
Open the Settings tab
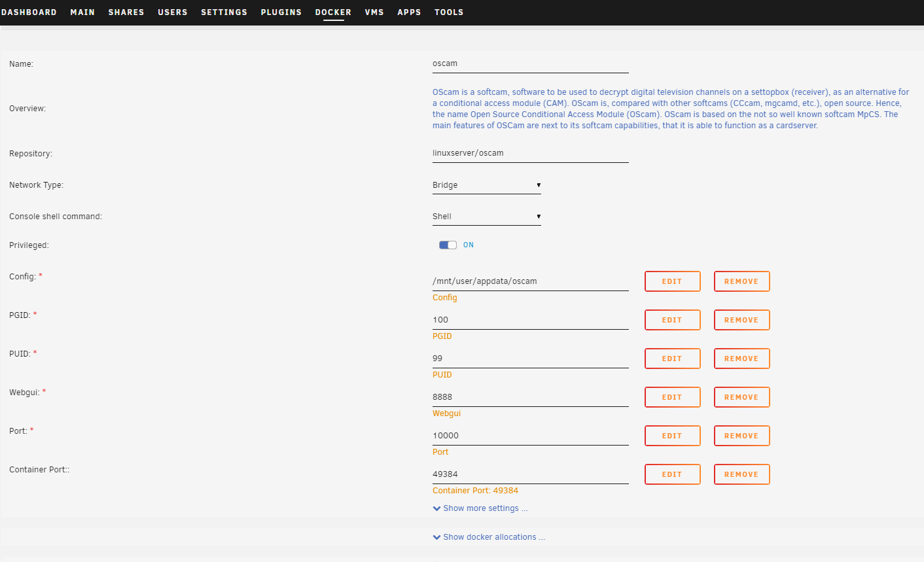224,12
